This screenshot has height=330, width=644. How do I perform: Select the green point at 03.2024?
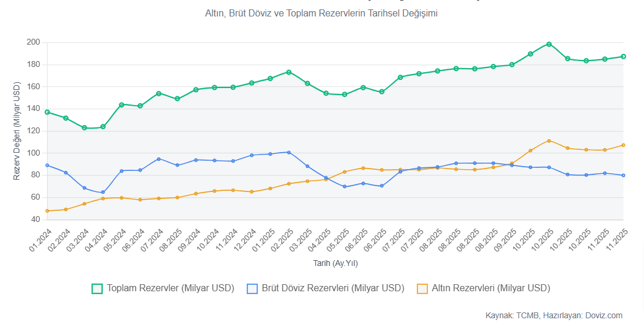pyautogui.click(x=85, y=127)
